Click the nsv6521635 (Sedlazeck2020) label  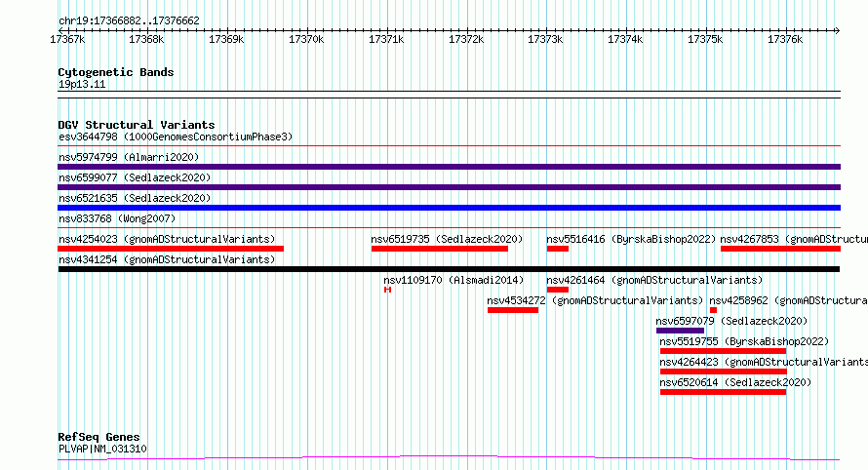click(135, 198)
